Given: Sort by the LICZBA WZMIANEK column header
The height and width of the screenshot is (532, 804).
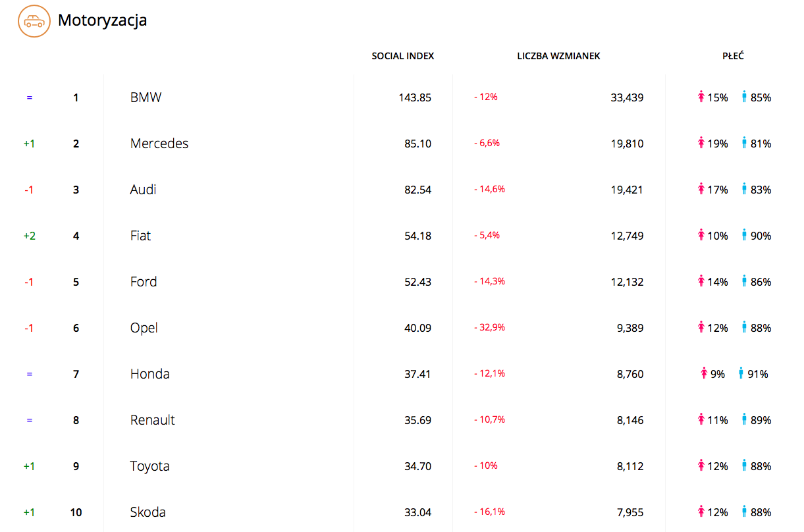Looking at the screenshot, I should pos(558,57).
